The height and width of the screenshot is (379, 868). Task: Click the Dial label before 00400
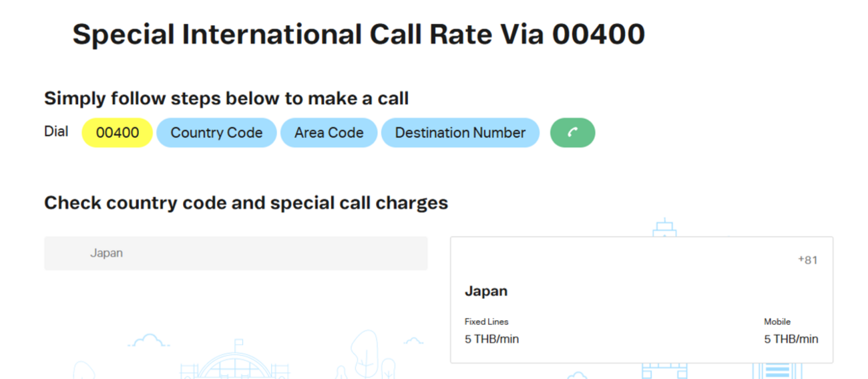tap(56, 132)
